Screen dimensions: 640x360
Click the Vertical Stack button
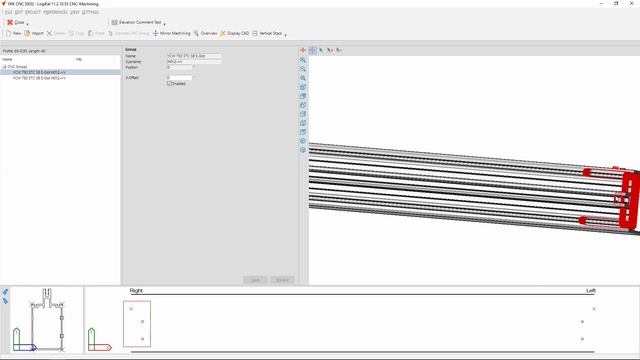[x=267, y=33]
